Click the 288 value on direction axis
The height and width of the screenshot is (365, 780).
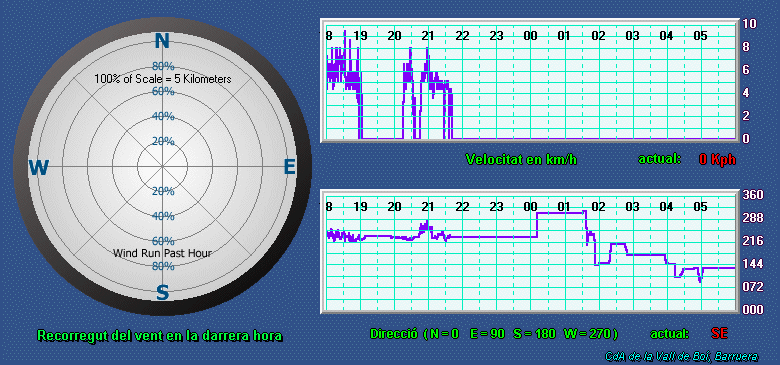pos(753,218)
